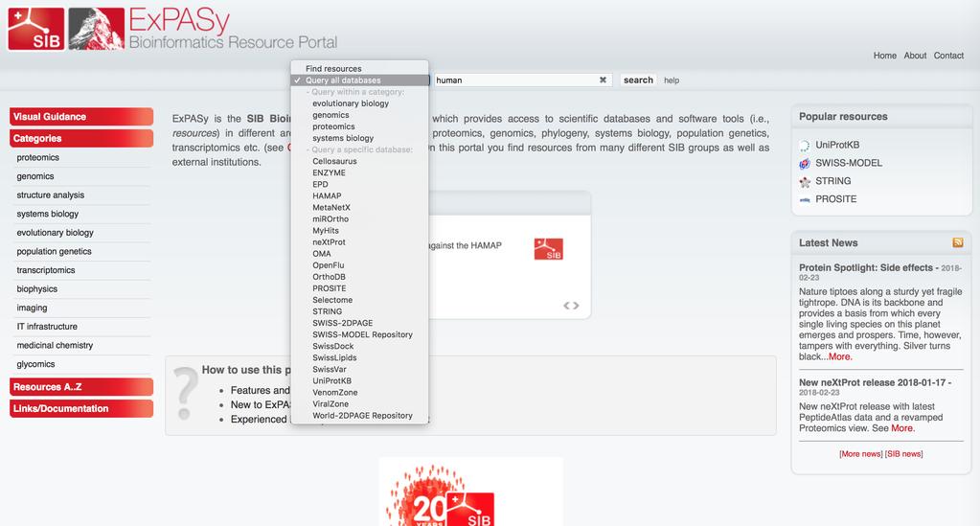
Task: Click the SIB logo in header
Action: tap(35, 29)
